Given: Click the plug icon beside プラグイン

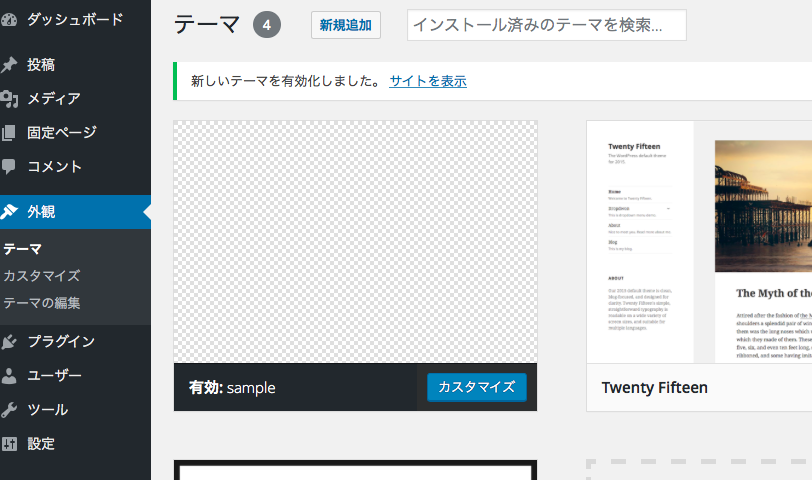Looking at the screenshot, I should pyautogui.click(x=9, y=342).
